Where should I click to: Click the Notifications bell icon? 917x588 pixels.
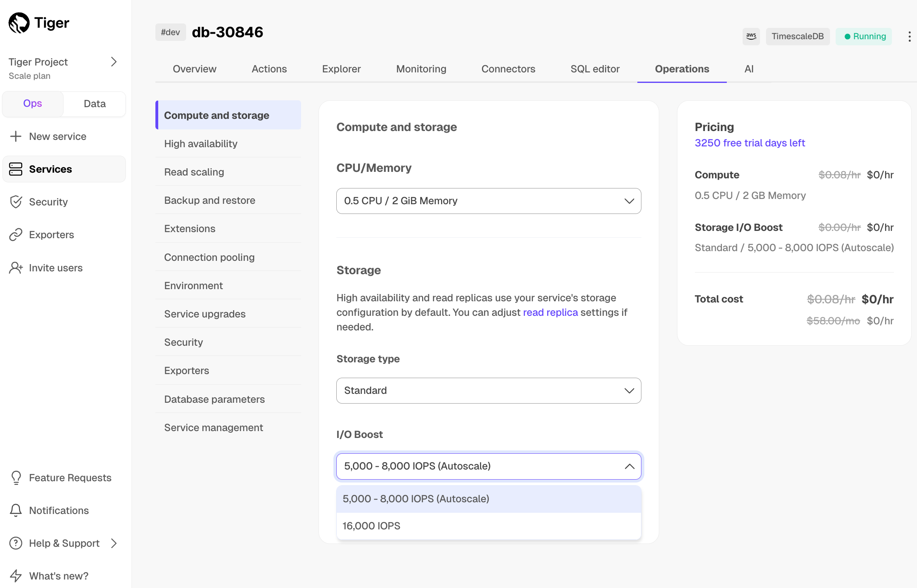point(15,510)
